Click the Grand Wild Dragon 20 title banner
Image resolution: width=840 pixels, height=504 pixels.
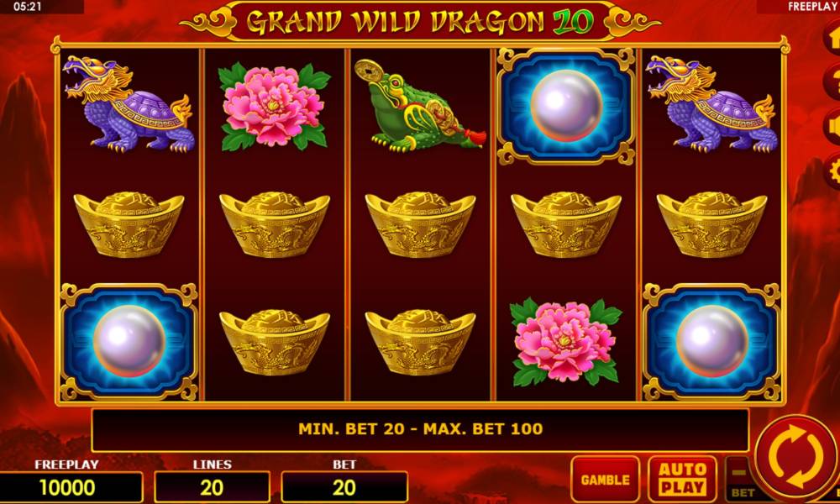point(420,22)
